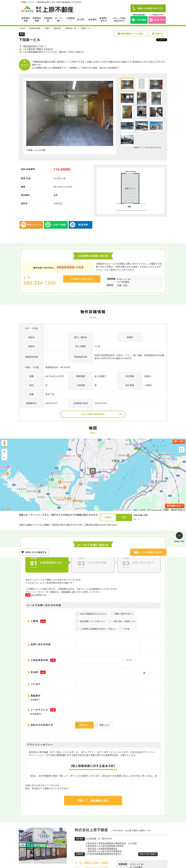186x868 pixels.
Task: Open the 売買物件検索 nav menu item
Action: pyautogui.click(x=37, y=20)
